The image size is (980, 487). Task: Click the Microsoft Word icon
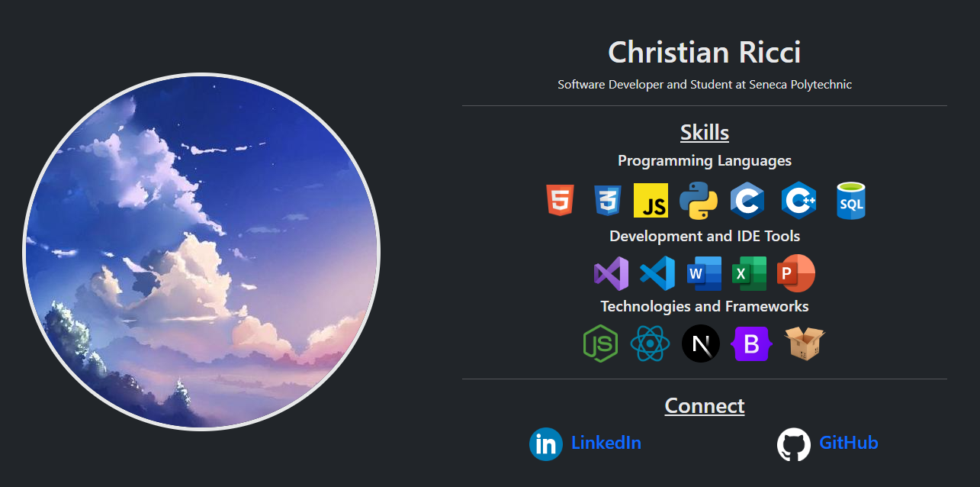tap(704, 273)
